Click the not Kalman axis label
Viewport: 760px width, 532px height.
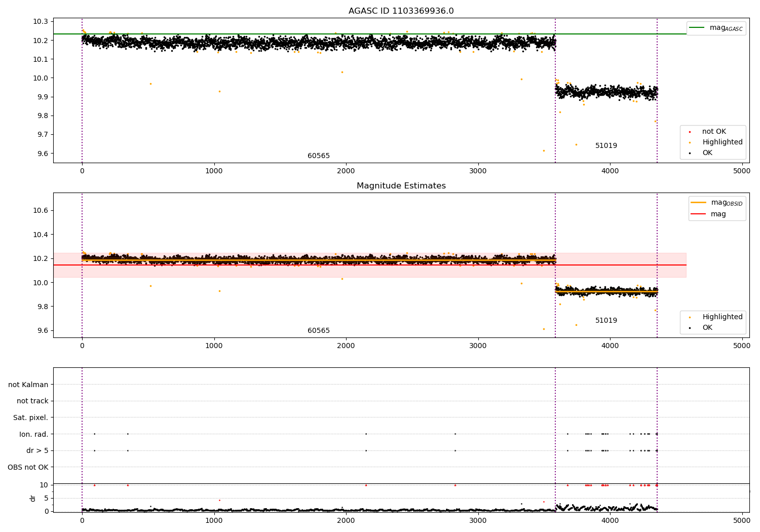click(28, 385)
